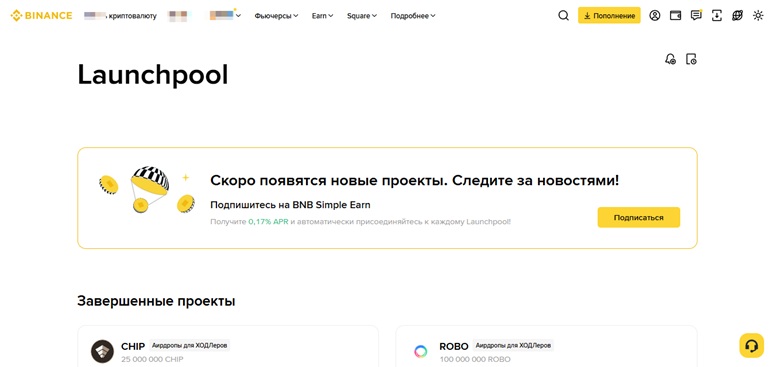
Task: Open the search magnifier icon
Action: (563, 16)
